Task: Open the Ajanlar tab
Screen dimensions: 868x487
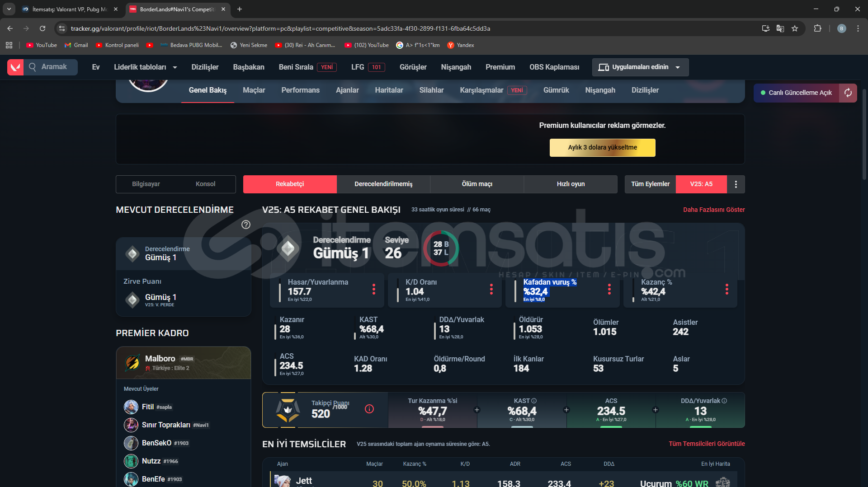Action: (347, 90)
